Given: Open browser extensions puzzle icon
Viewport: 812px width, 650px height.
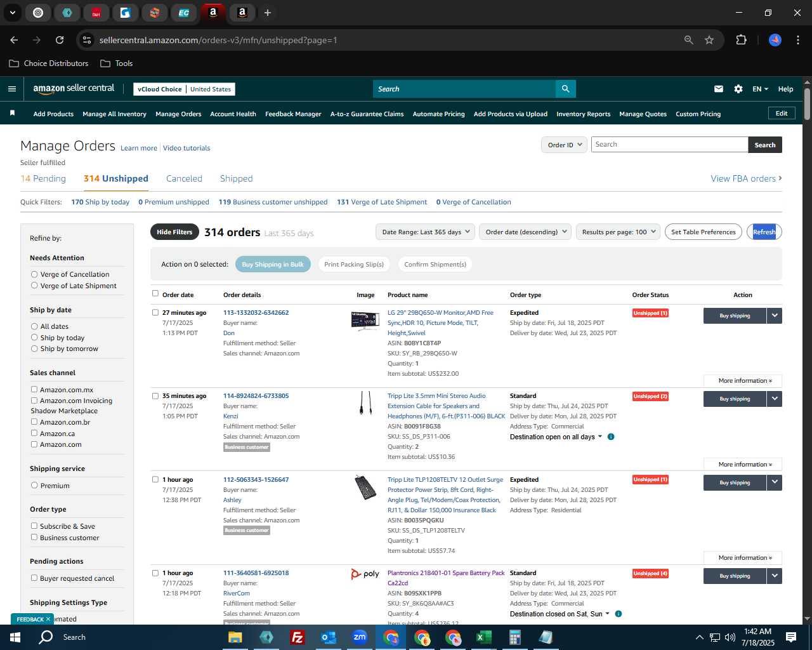Looking at the screenshot, I should pyautogui.click(x=741, y=40).
